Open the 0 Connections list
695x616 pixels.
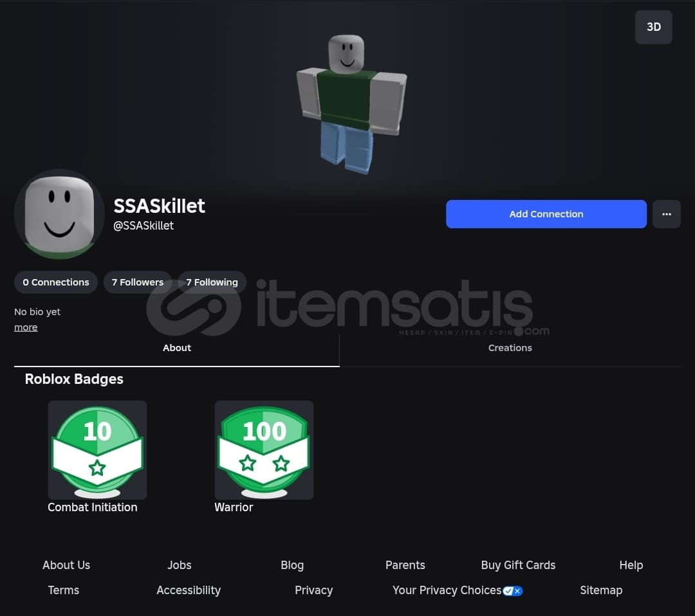click(x=56, y=282)
